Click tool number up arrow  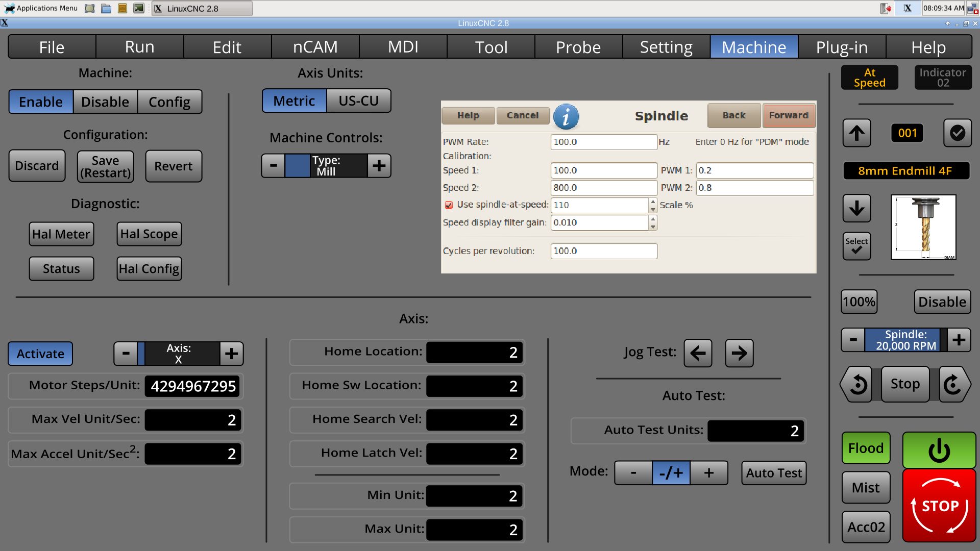pos(857,133)
